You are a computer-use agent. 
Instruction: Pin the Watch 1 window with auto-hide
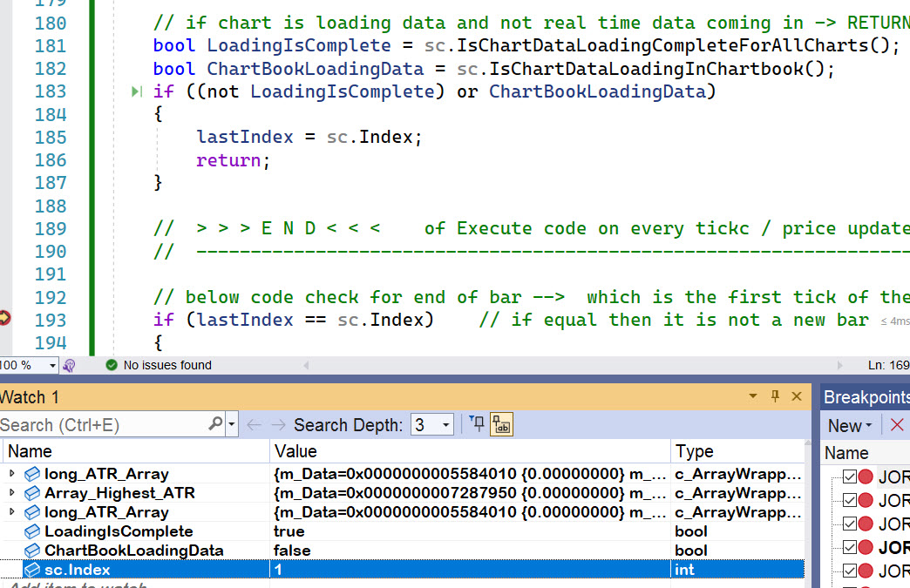point(775,396)
